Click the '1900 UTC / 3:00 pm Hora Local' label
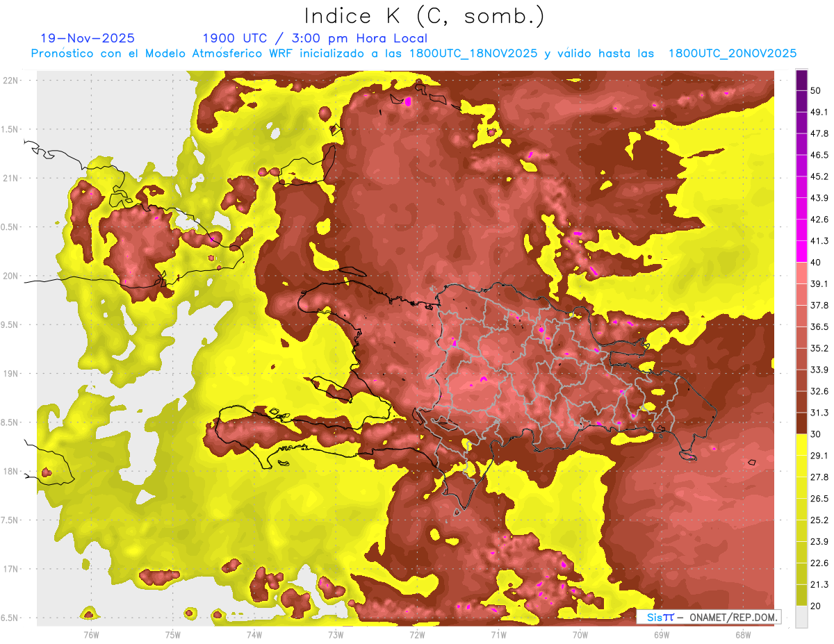This screenshot has width=834, height=644. pos(315,38)
